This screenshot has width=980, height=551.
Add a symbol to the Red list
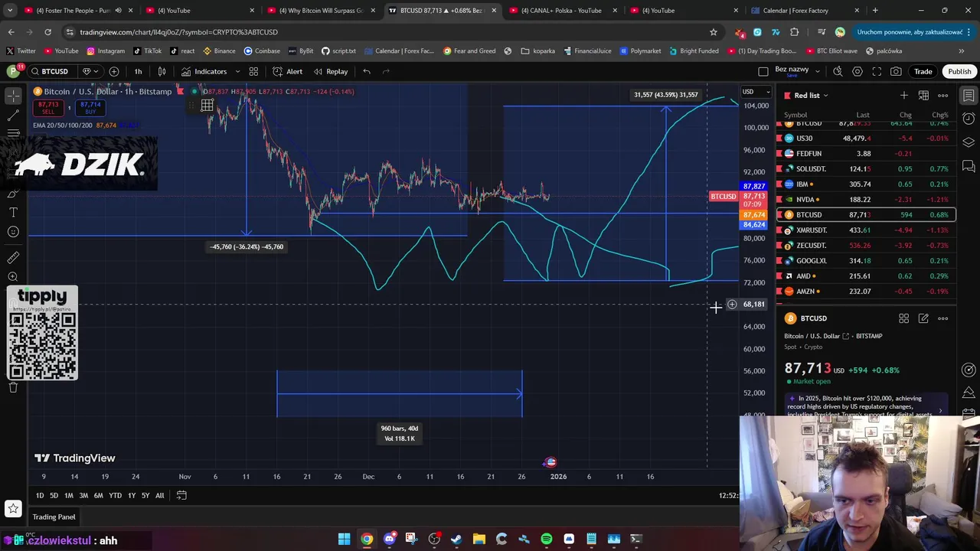[904, 96]
